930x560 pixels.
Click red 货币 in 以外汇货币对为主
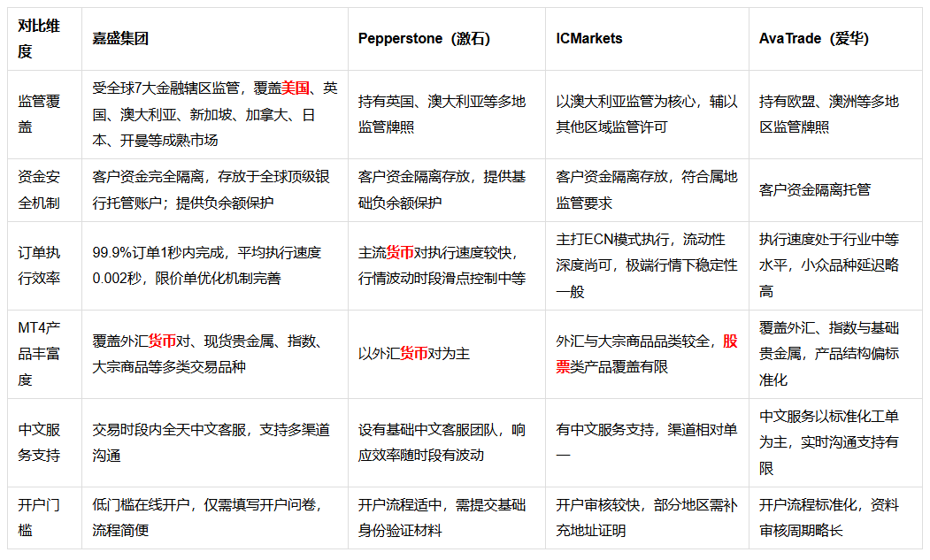(414, 354)
